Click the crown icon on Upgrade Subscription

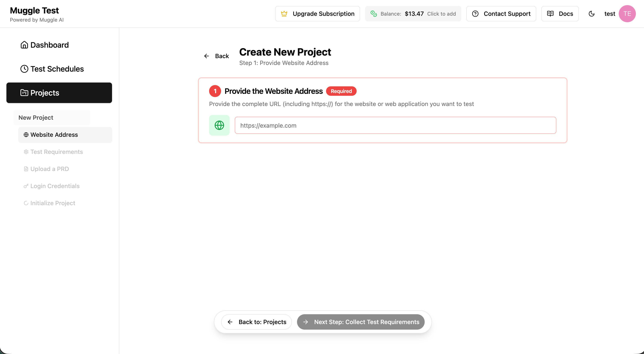(284, 14)
